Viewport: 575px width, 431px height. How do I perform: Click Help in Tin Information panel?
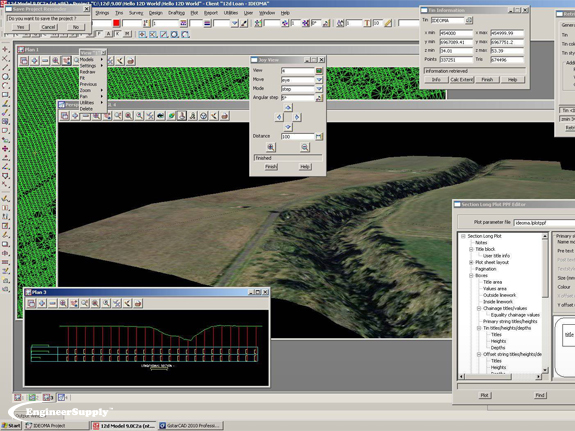point(512,80)
